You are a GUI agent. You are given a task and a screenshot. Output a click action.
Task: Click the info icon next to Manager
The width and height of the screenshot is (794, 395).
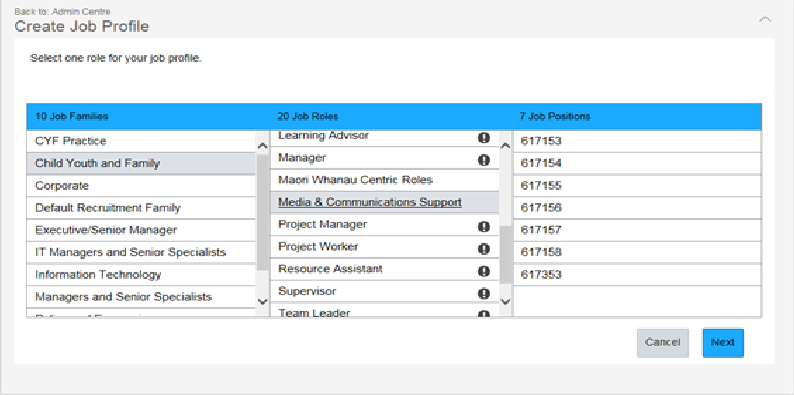[484, 160]
